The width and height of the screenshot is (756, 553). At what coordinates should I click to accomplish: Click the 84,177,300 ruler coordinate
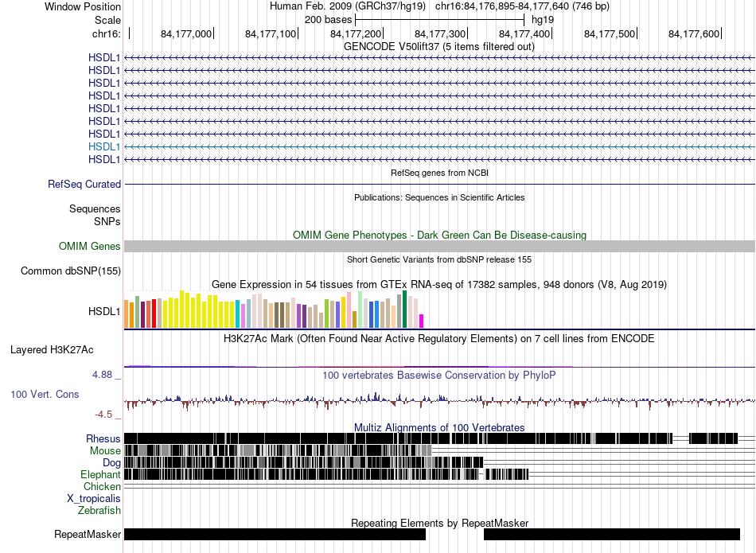pyautogui.click(x=440, y=33)
